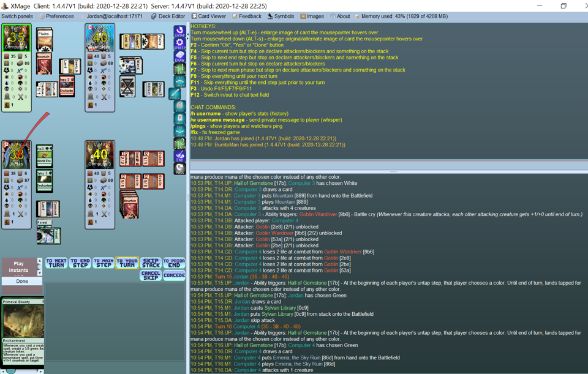
Task: Click Computer 4's library card count icon
Action: point(21,63)
